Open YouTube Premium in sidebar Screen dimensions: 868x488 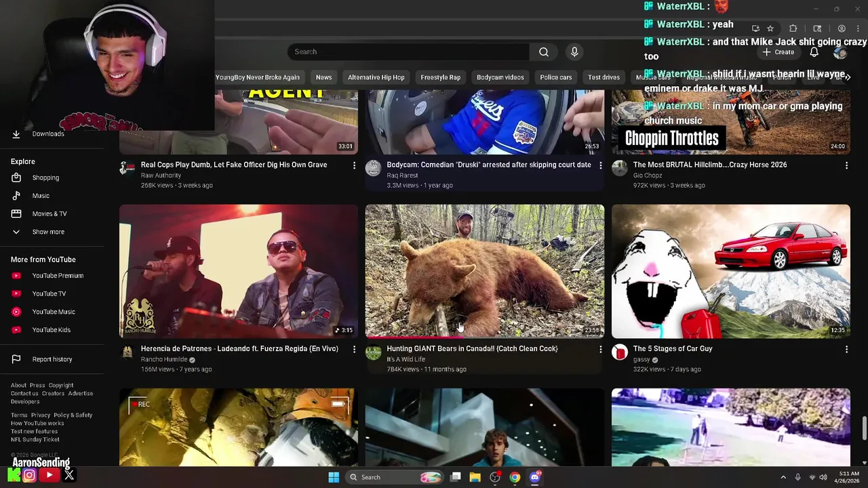click(58, 276)
